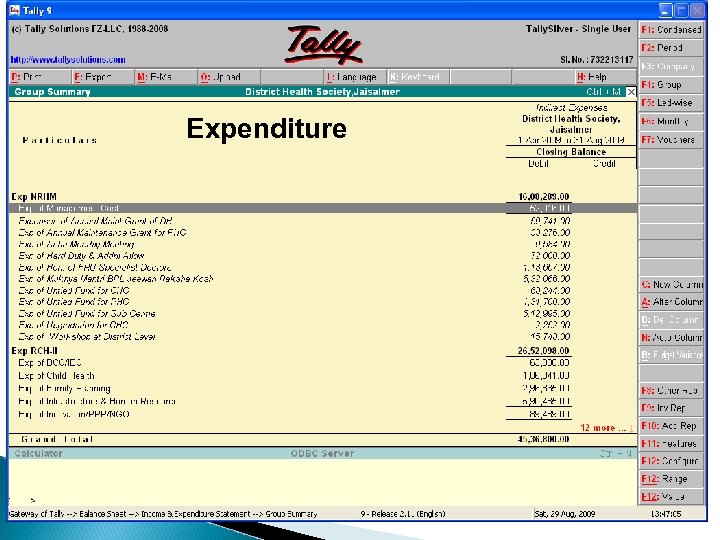Screen dimensions: 720x540
Task: Open the L: Language option
Action: point(355,77)
